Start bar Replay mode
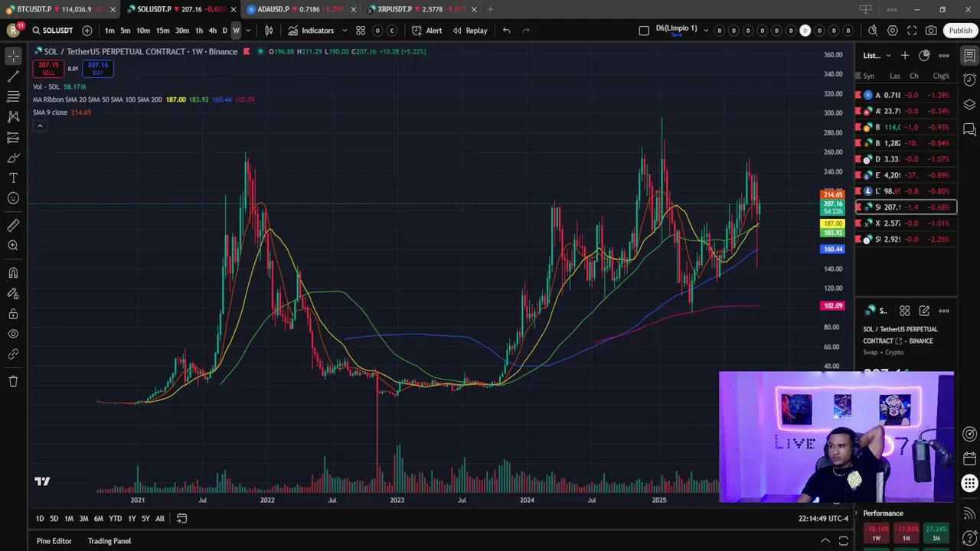 pyautogui.click(x=470, y=31)
